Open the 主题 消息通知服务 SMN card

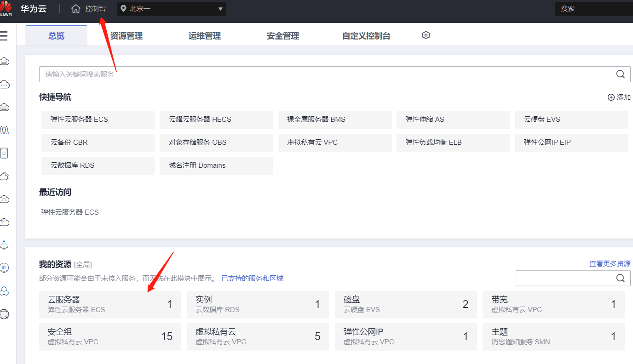[x=554, y=336]
